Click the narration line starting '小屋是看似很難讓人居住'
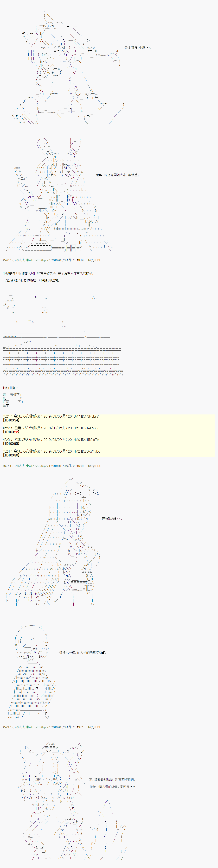Viewport: 218px width, 868px height. [x=48, y=274]
